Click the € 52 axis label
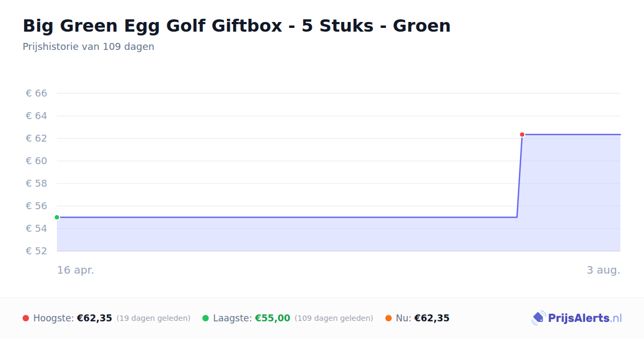Image resolution: width=644 pixels, height=338 pixels. (36, 251)
